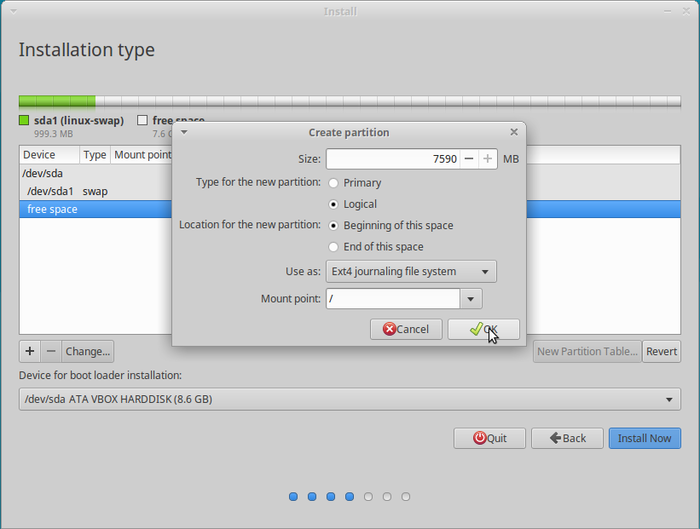This screenshot has width=700, height=529.
Task: Click New Partition Table... button
Action: click(587, 351)
